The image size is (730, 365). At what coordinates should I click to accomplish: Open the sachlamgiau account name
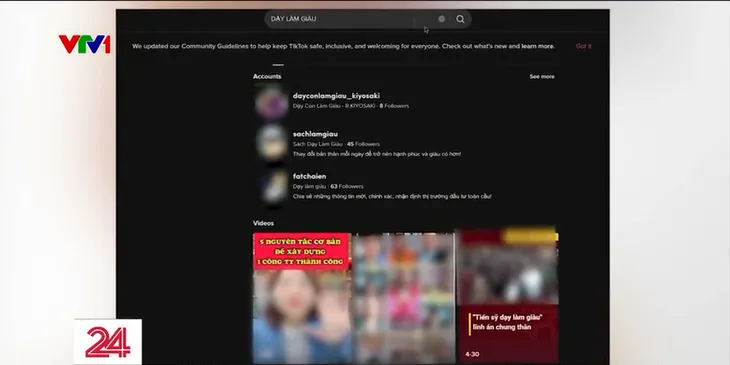click(315, 134)
